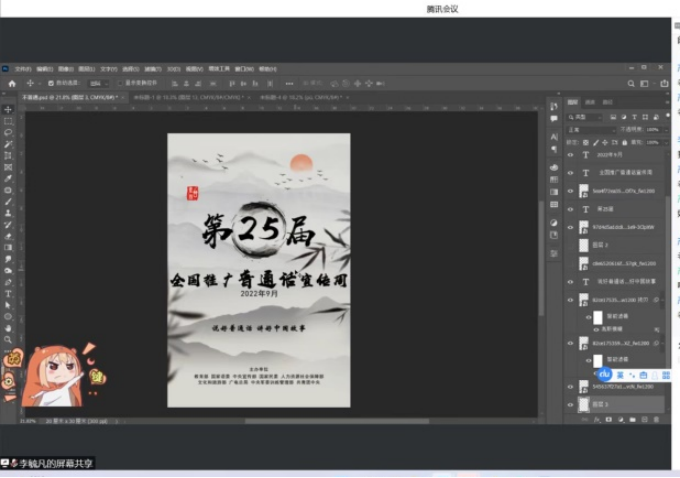The width and height of the screenshot is (680, 478).
Task: Select the Lasso tool
Action: coord(8,132)
